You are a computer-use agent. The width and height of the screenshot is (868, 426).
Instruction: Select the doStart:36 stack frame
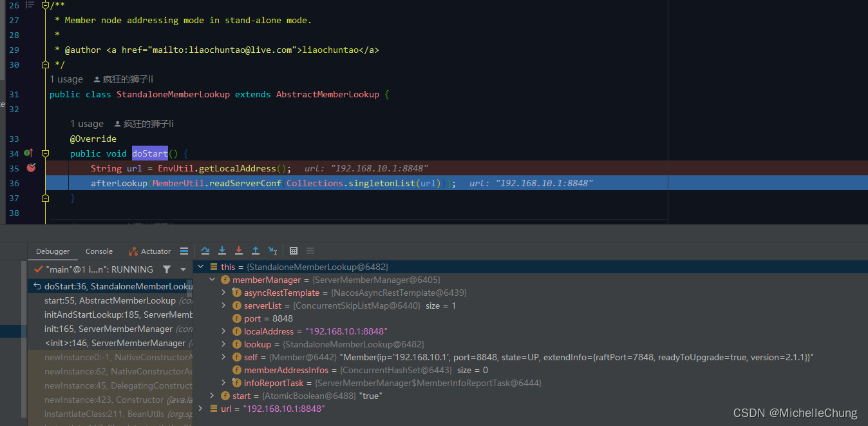[110, 286]
